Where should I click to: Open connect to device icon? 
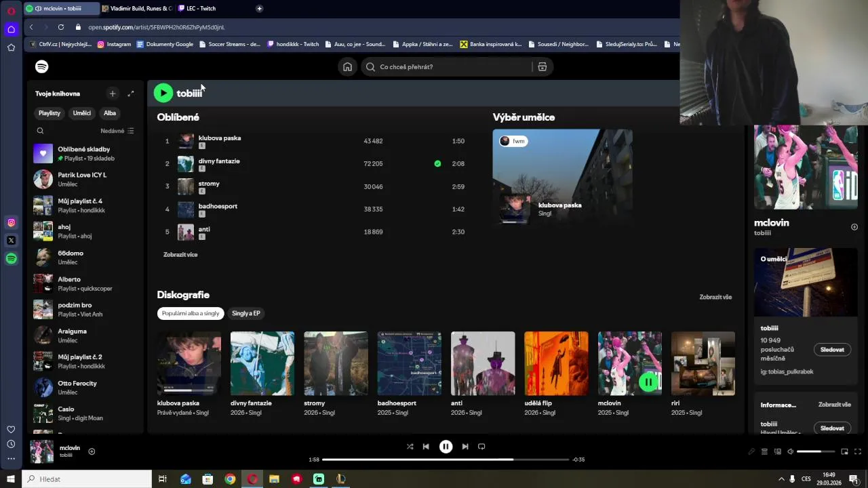(778, 451)
